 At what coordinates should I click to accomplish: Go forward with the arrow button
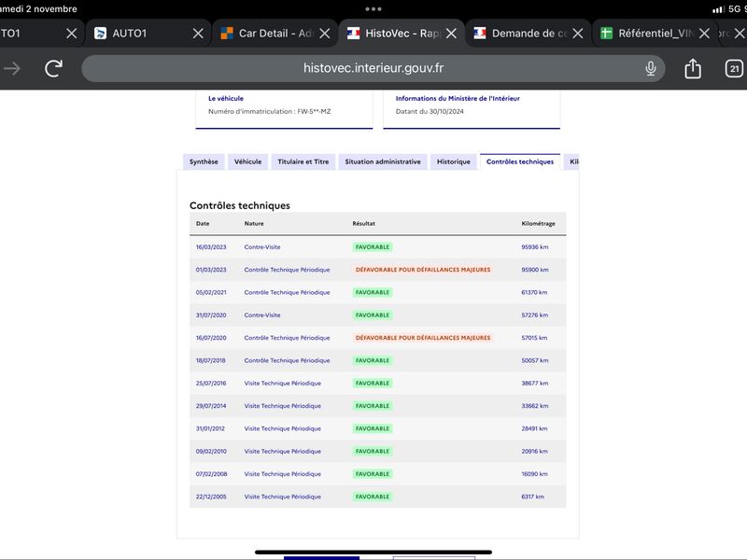tap(12, 68)
